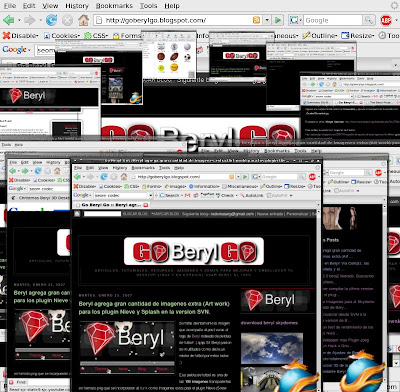Screen dimensions: 400x392
Task: Expand seom codec search dropdown in front window
Action: [151, 195]
